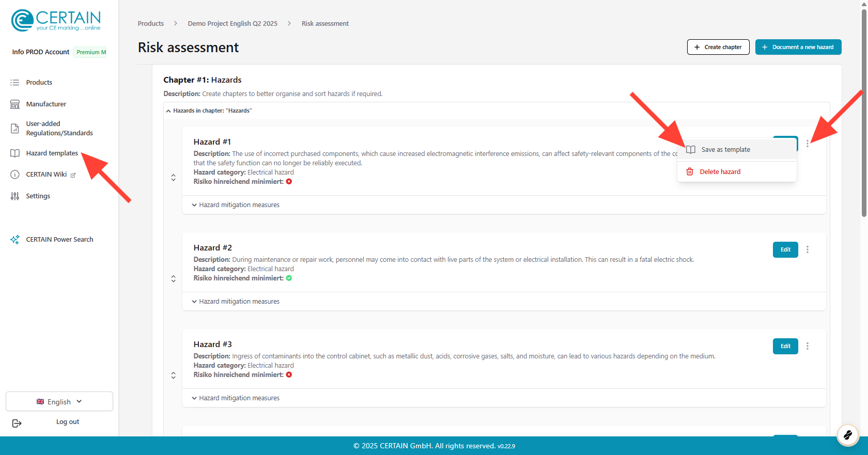The width and height of the screenshot is (868, 455).
Task: Expand Hazard #2 mitigation measures
Action: (x=236, y=302)
